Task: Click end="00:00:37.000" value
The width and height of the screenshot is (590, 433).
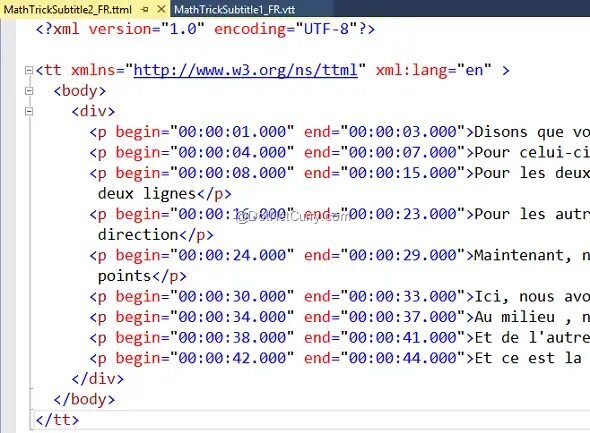Action: point(403,317)
